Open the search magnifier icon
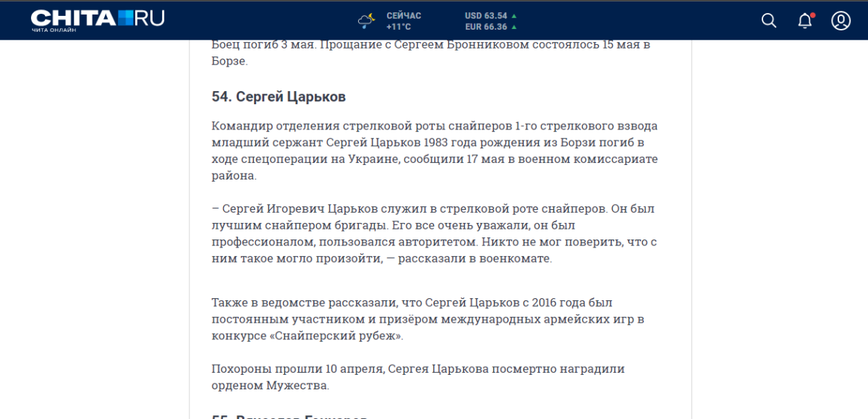The height and width of the screenshot is (419, 868). 769,20
